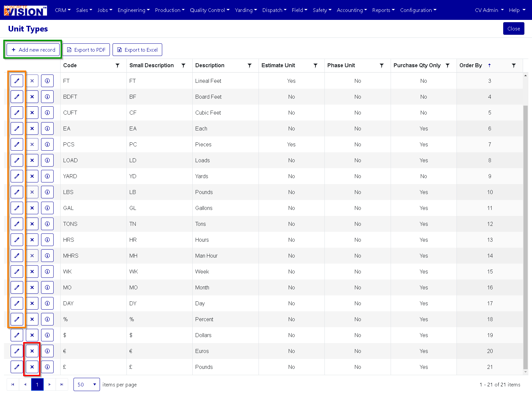Open the CV Admin user dropdown
This screenshot has width=532, height=400.
click(489, 10)
